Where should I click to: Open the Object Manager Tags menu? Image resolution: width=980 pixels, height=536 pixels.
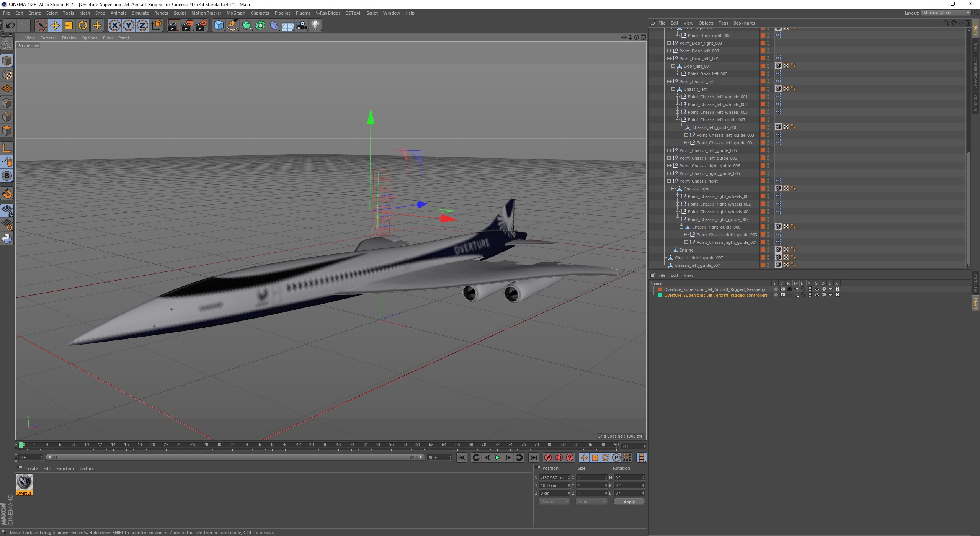723,23
